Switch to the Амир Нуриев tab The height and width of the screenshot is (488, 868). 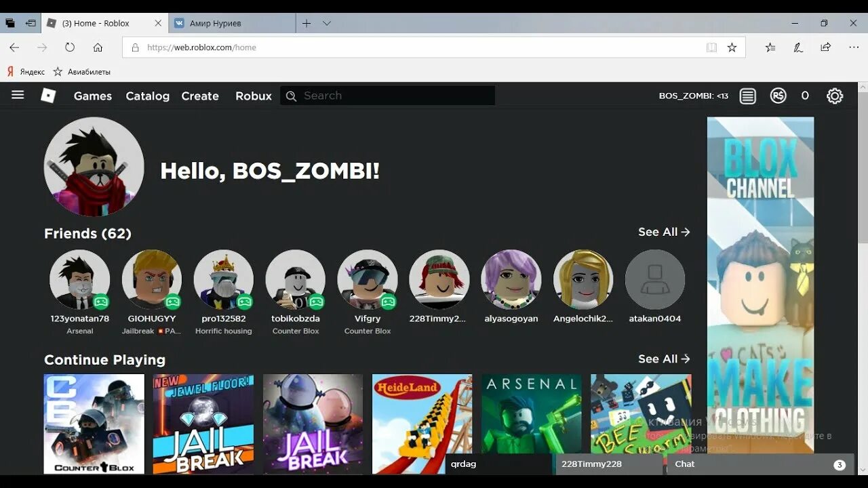tap(232, 23)
